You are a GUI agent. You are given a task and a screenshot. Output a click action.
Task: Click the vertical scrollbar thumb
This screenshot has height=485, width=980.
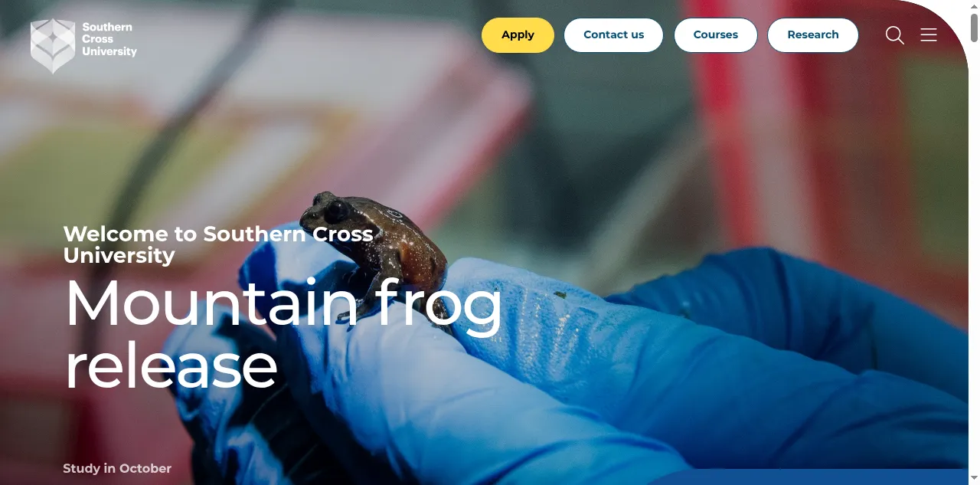(974, 27)
